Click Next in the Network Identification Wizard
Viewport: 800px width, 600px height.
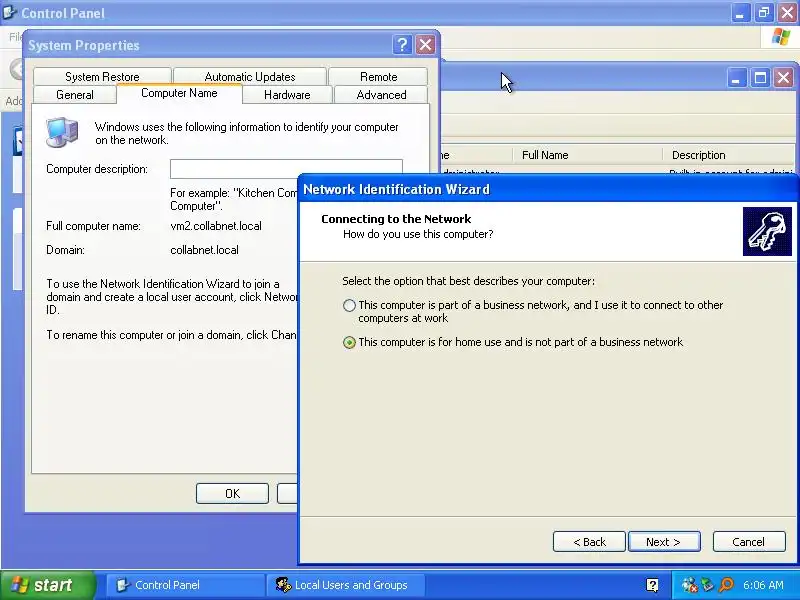pyautogui.click(x=664, y=542)
